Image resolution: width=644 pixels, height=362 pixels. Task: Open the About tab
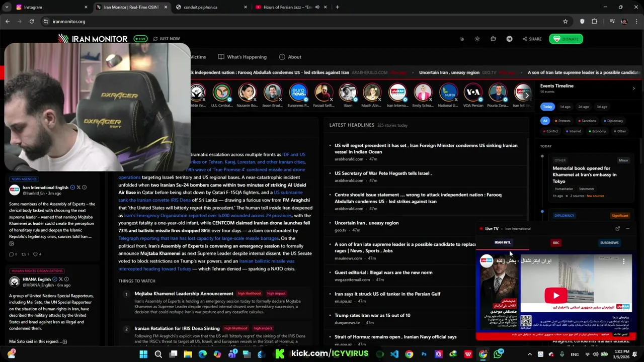[x=290, y=57]
